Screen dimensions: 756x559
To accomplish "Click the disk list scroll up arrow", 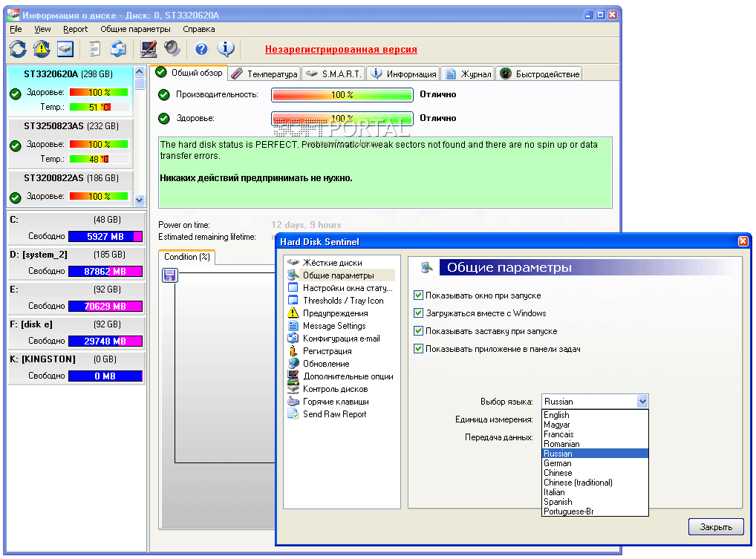I will coord(140,72).
